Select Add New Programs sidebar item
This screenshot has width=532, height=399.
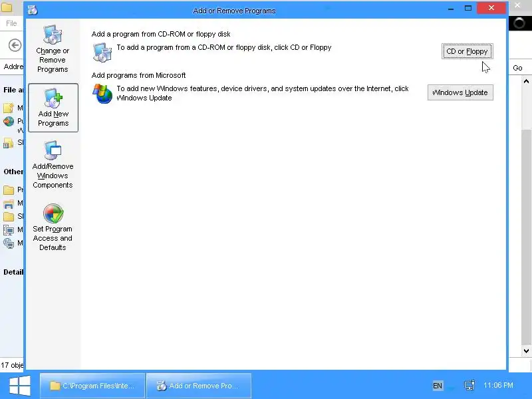coord(53,108)
